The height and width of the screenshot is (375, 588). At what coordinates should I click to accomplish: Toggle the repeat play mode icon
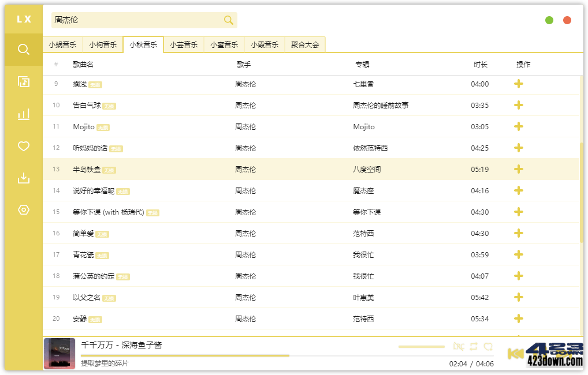[x=474, y=347]
